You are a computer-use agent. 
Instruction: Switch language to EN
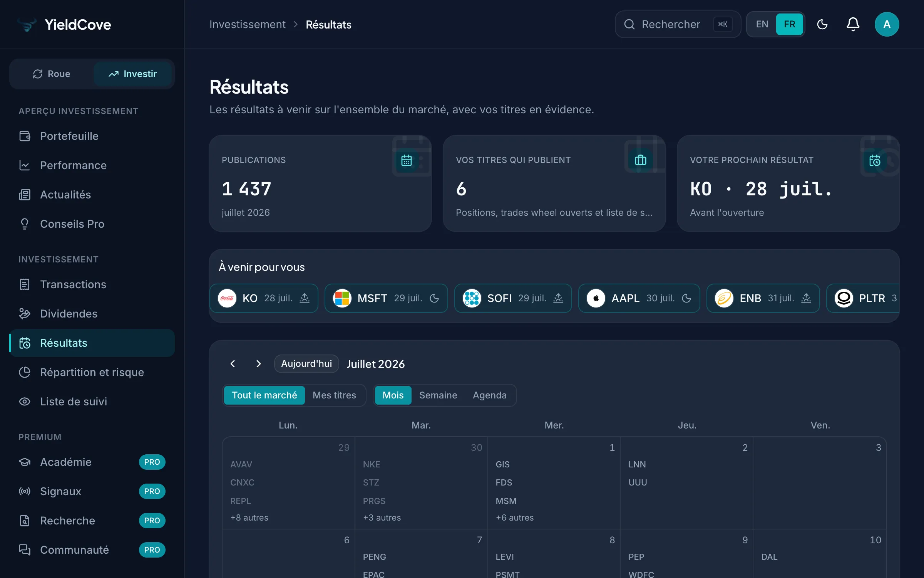(x=762, y=24)
